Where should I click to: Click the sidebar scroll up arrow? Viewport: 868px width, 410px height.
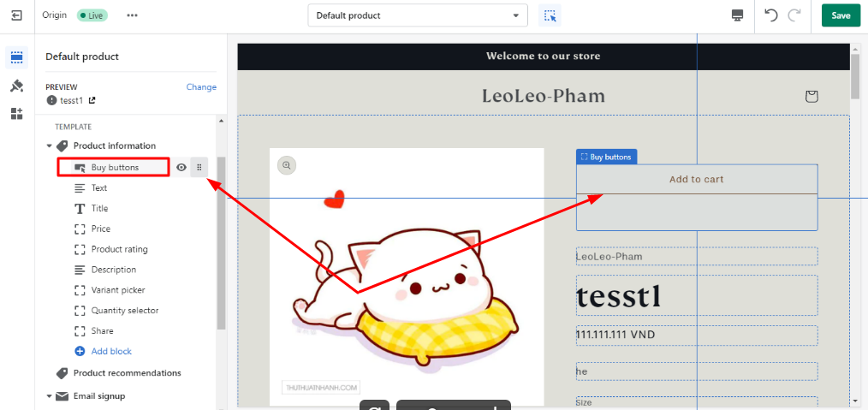221,121
